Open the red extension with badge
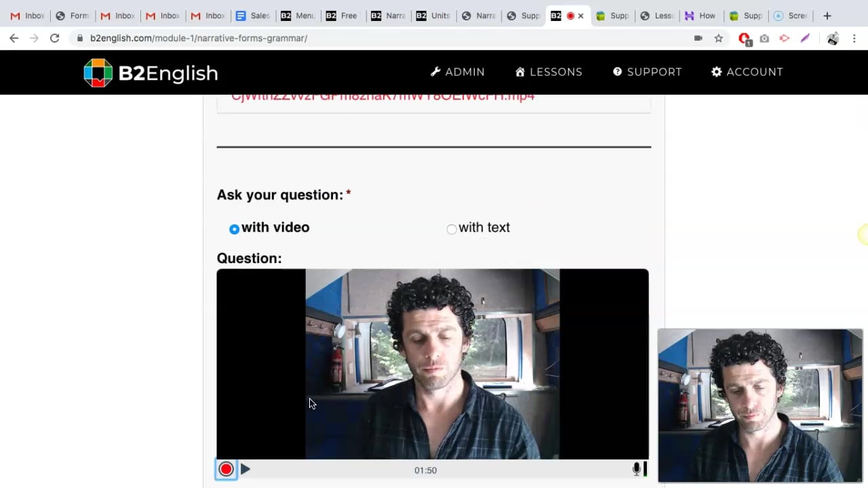Image resolution: width=868 pixels, height=488 pixels. pyautogui.click(x=745, y=39)
